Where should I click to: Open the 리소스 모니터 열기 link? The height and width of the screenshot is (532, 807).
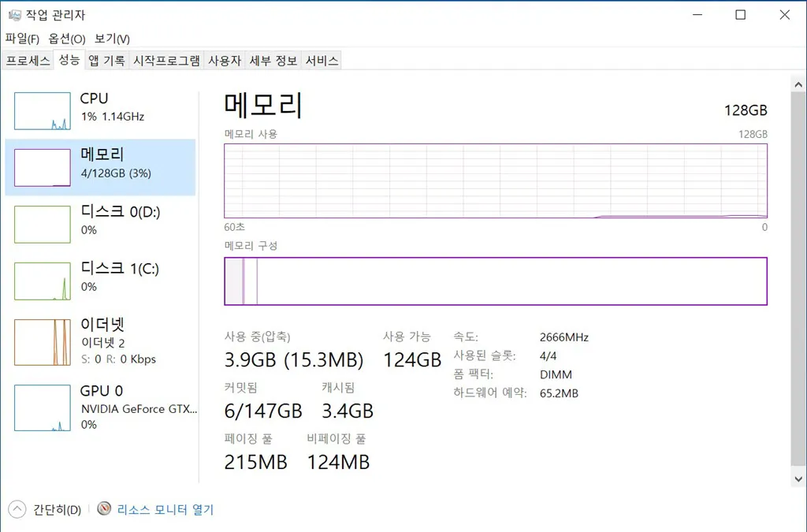[165, 510]
